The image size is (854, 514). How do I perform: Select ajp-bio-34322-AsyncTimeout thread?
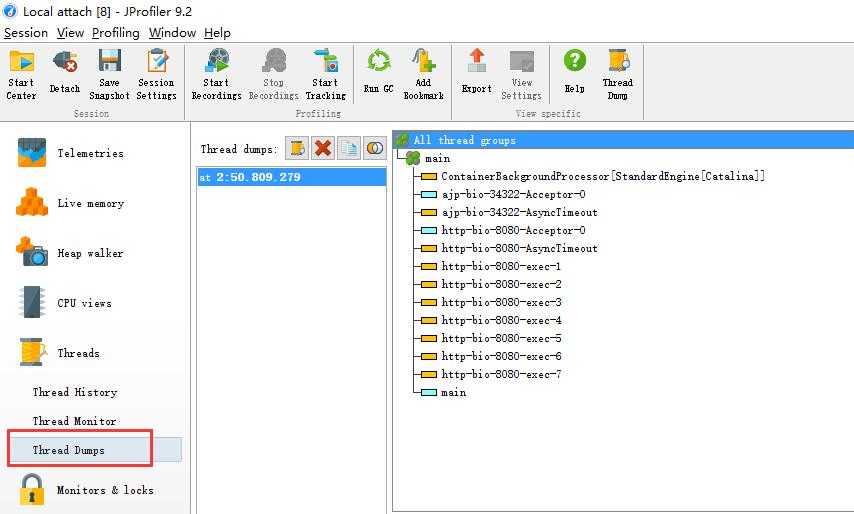[509, 212]
